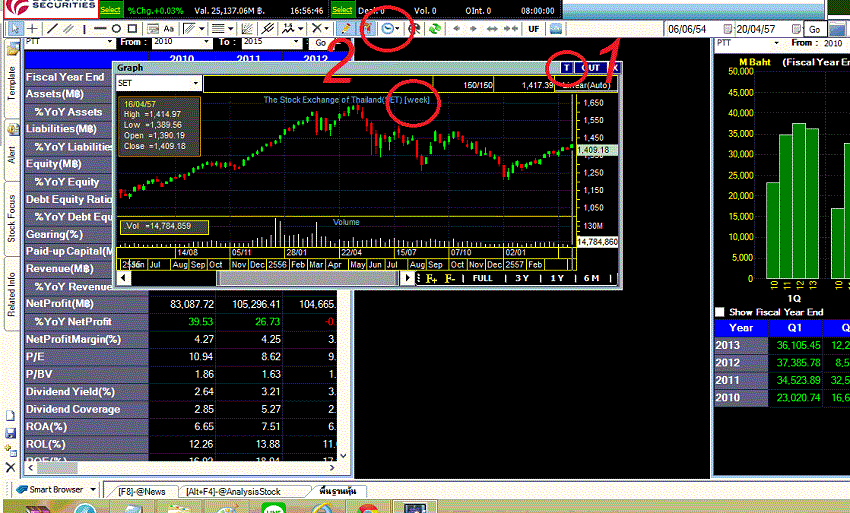850x513 pixels.
Task: Open the X delete dropdown in toolbar
Action: pyautogui.click(x=326, y=28)
